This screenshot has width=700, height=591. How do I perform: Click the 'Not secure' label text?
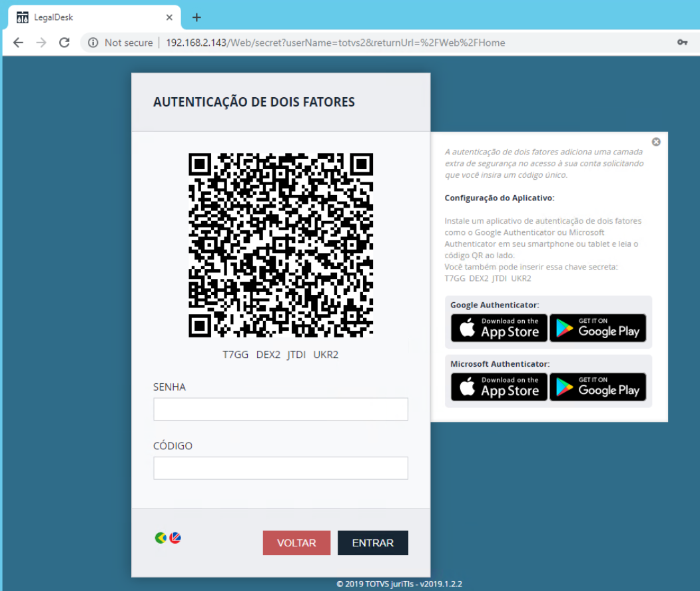tap(129, 43)
